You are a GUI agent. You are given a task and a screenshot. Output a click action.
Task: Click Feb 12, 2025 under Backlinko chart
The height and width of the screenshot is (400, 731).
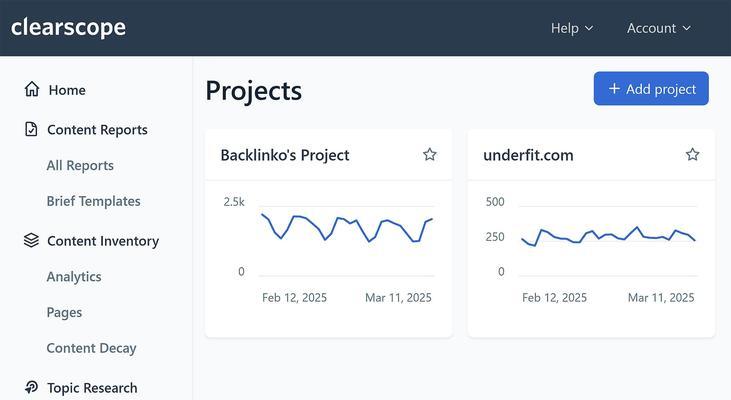(x=294, y=297)
